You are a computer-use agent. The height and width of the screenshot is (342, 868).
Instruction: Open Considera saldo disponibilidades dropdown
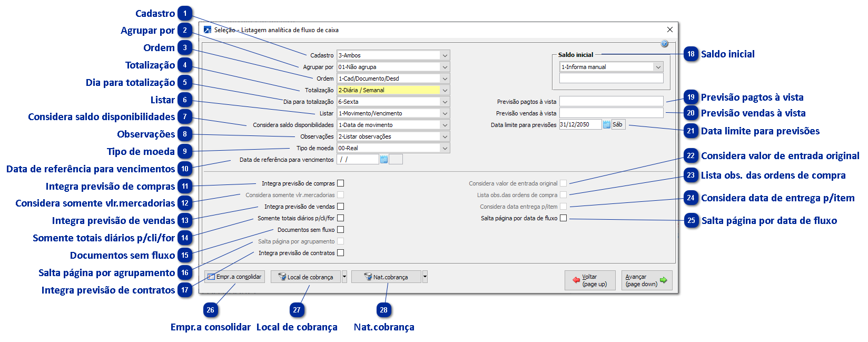(393, 125)
